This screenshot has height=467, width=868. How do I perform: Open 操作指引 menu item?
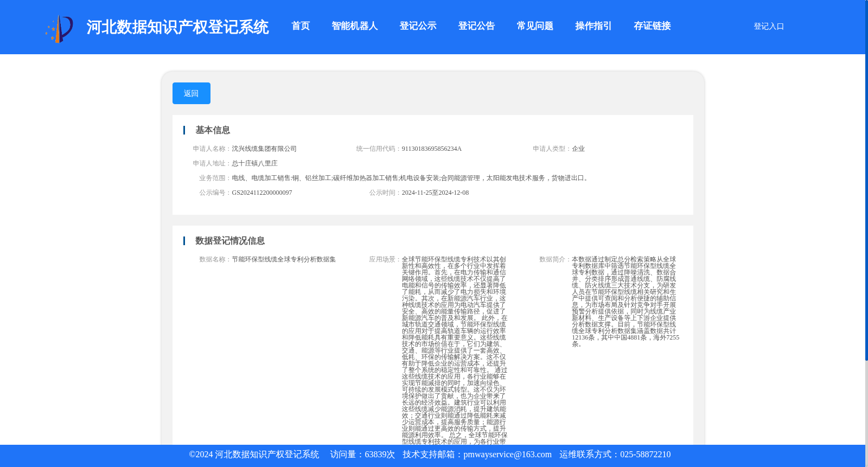click(593, 26)
